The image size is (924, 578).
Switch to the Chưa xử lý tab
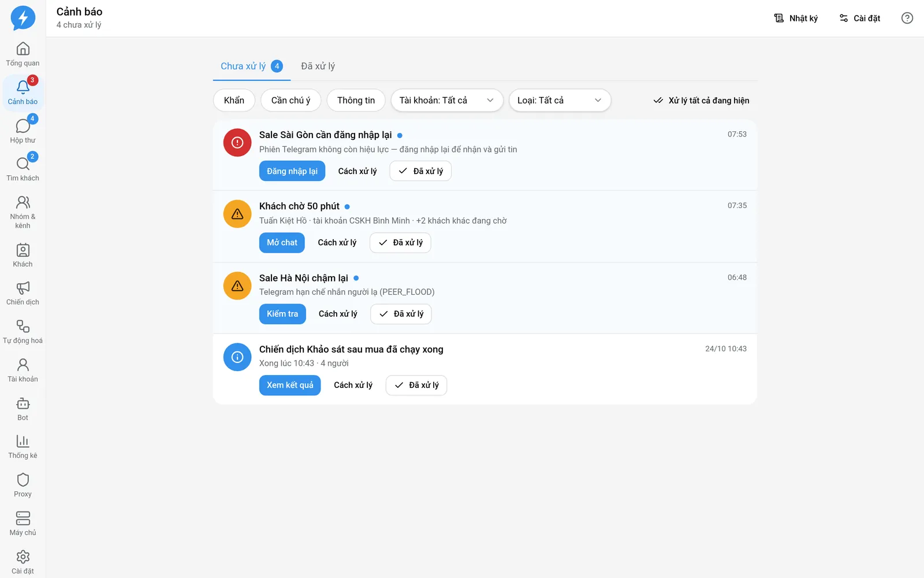coord(251,66)
